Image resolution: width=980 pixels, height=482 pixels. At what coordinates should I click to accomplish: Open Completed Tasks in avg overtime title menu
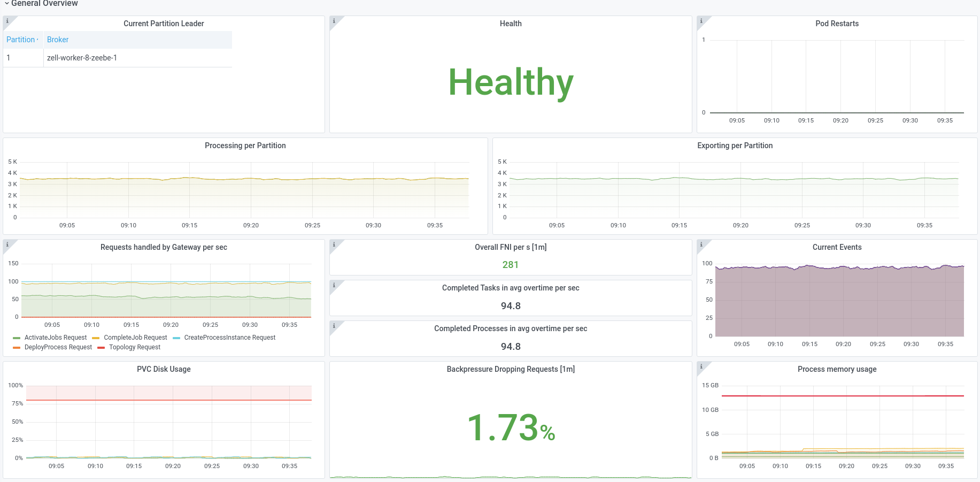(x=511, y=288)
